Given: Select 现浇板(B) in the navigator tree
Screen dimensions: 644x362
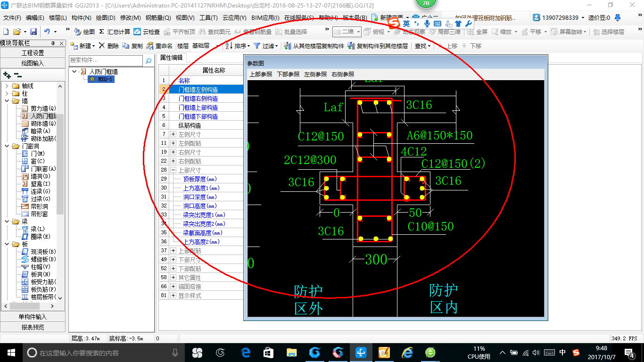Looking at the screenshot, I should pyautogui.click(x=39, y=252).
